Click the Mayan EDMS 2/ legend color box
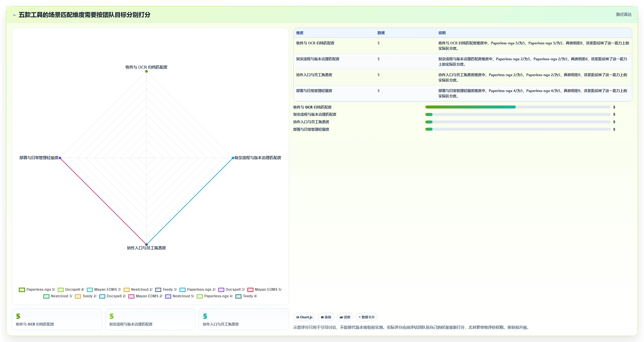 131,296
